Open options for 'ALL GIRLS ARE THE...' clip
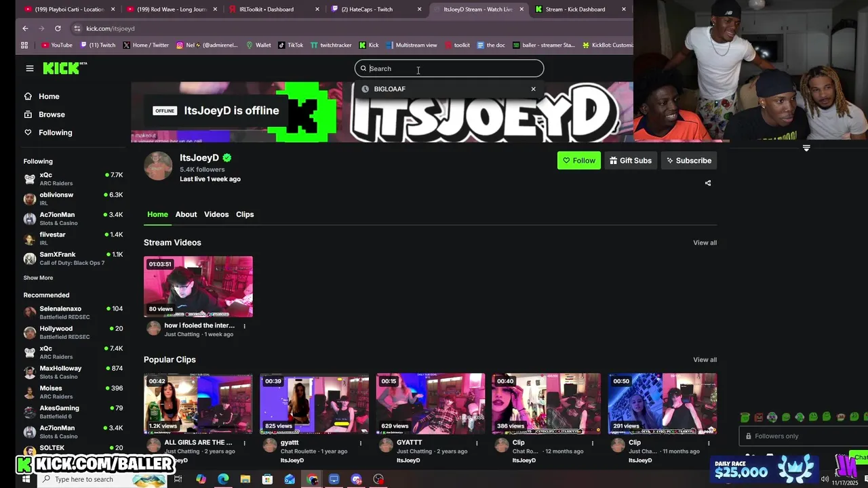 (x=244, y=443)
